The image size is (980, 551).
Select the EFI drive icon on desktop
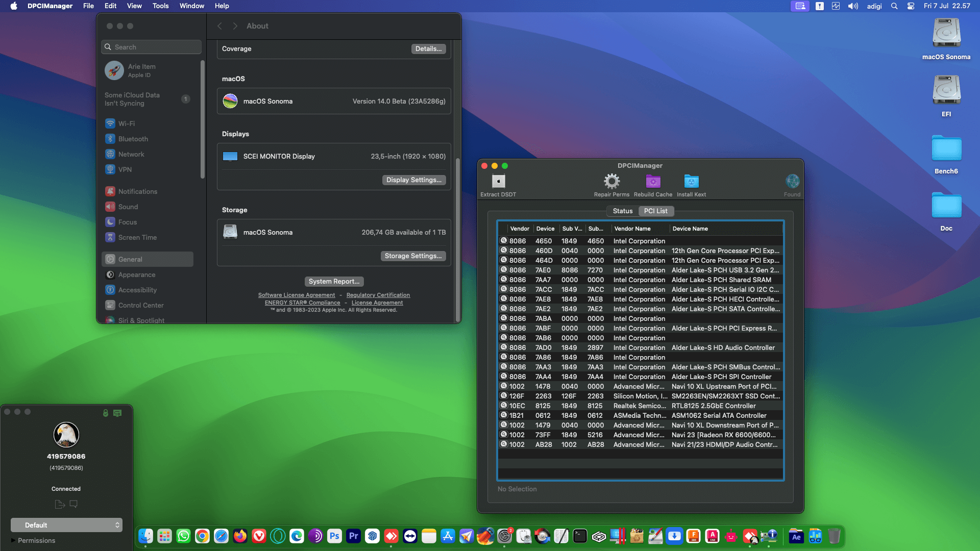[x=946, y=96]
